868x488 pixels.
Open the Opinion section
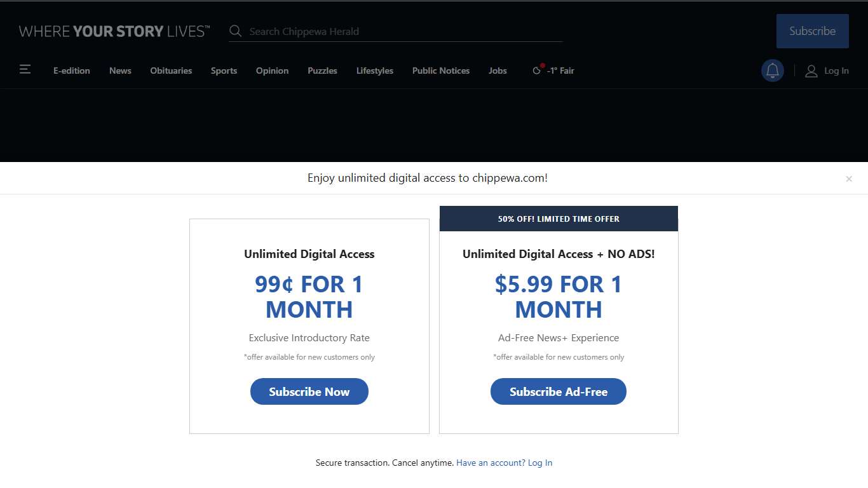(x=272, y=71)
